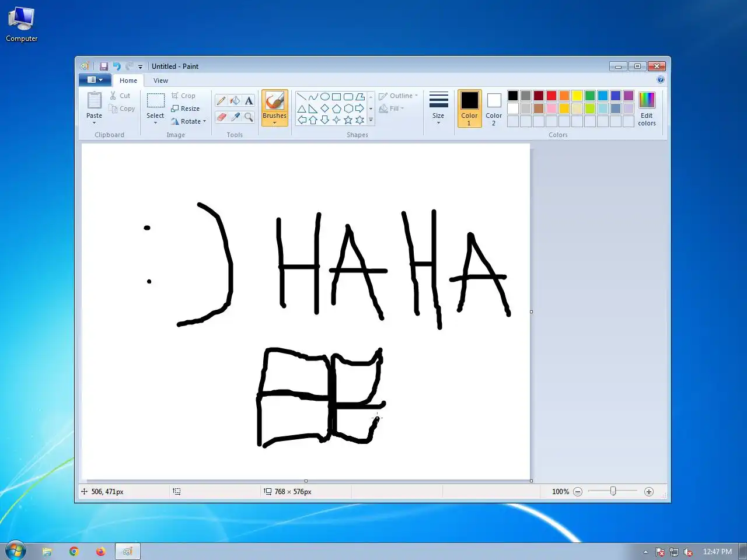Choose the Pentagon shape

point(337,108)
